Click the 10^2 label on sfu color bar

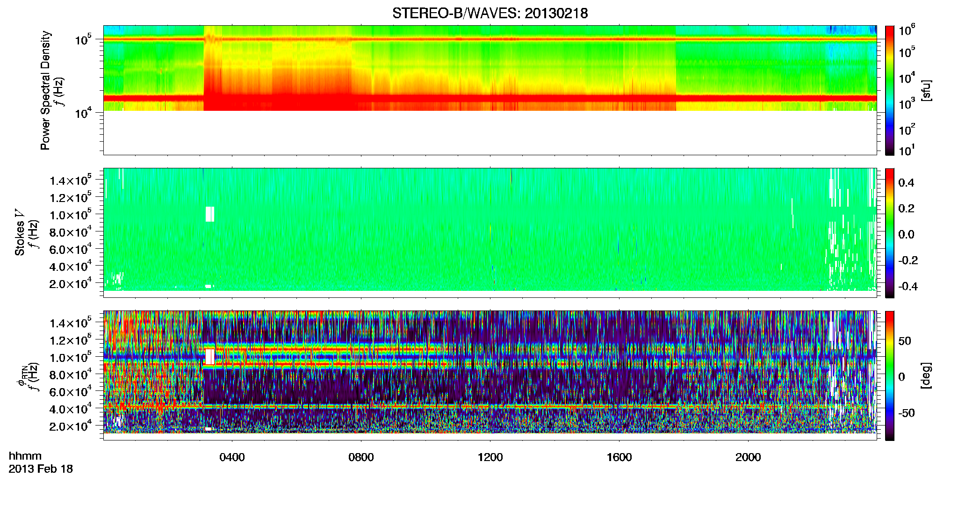pyautogui.click(x=907, y=129)
